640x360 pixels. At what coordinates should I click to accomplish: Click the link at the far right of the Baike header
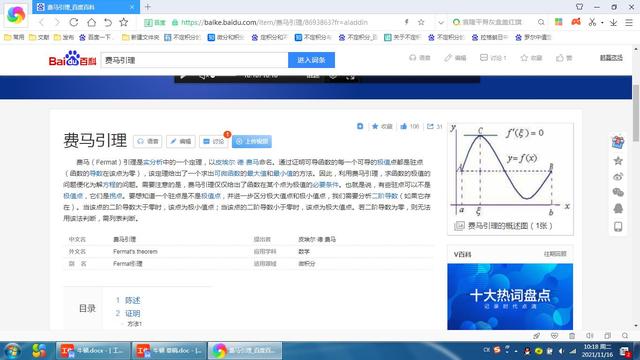611,58
